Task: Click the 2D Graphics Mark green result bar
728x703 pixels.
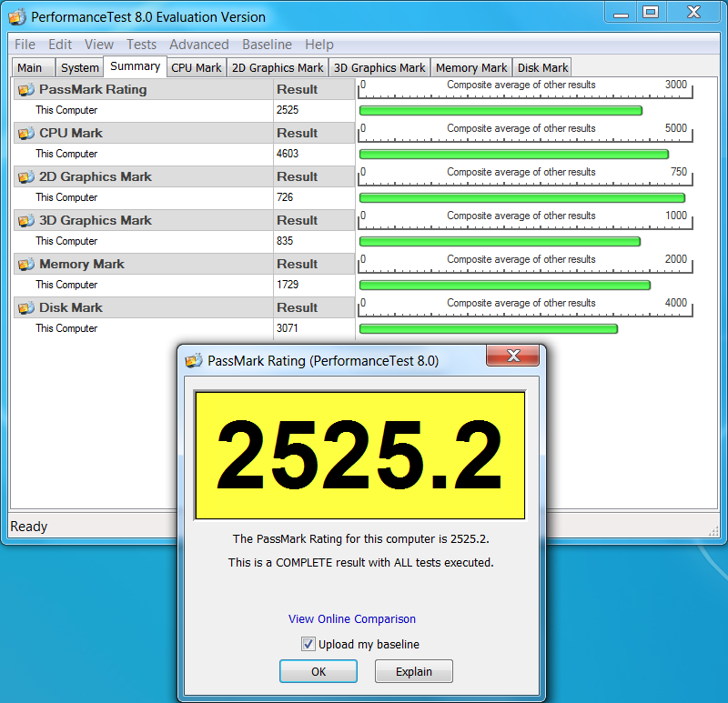Action: (522, 197)
